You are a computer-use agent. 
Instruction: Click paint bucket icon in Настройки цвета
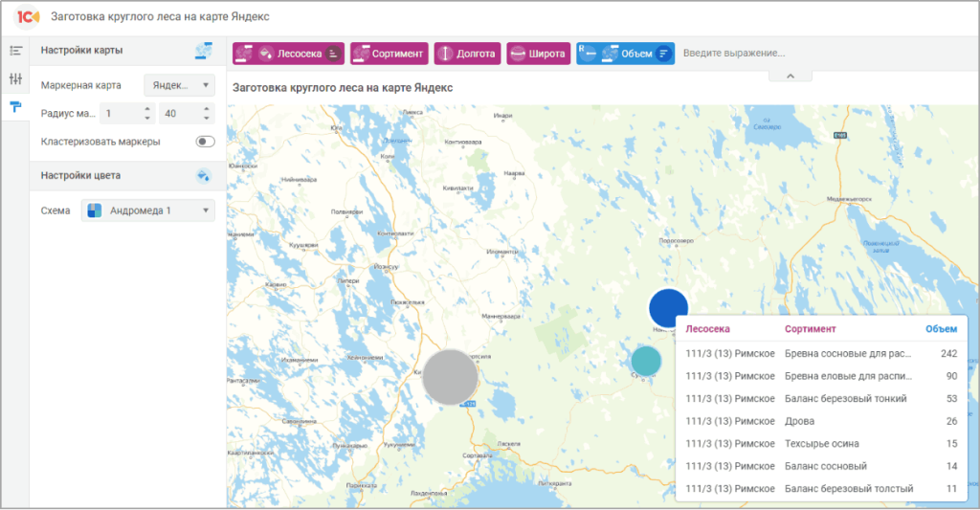(203, 175)
